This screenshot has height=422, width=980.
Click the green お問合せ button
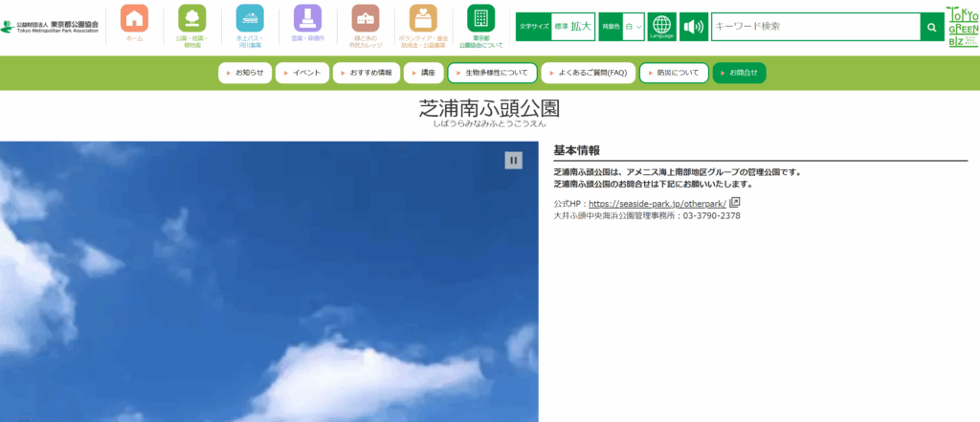coord(739,73)
